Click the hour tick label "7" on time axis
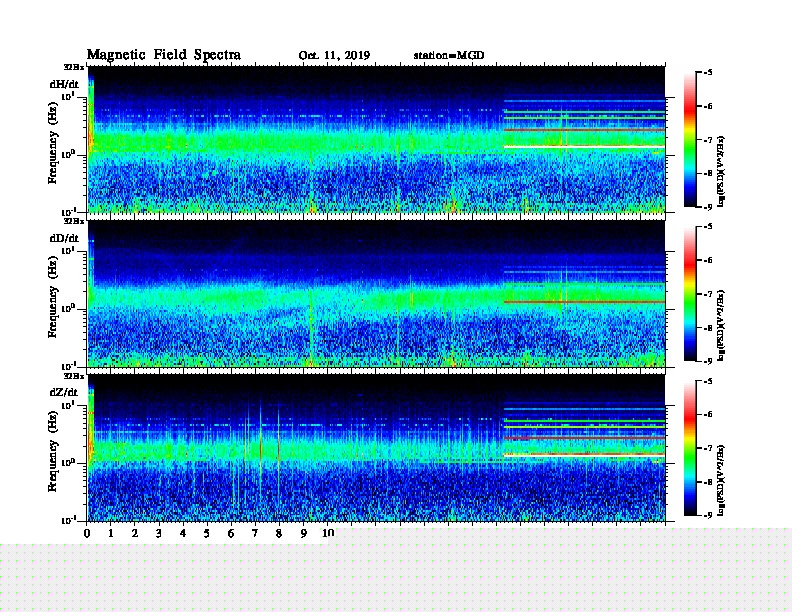This screenshot has width=792, height=612. [255, 533]
